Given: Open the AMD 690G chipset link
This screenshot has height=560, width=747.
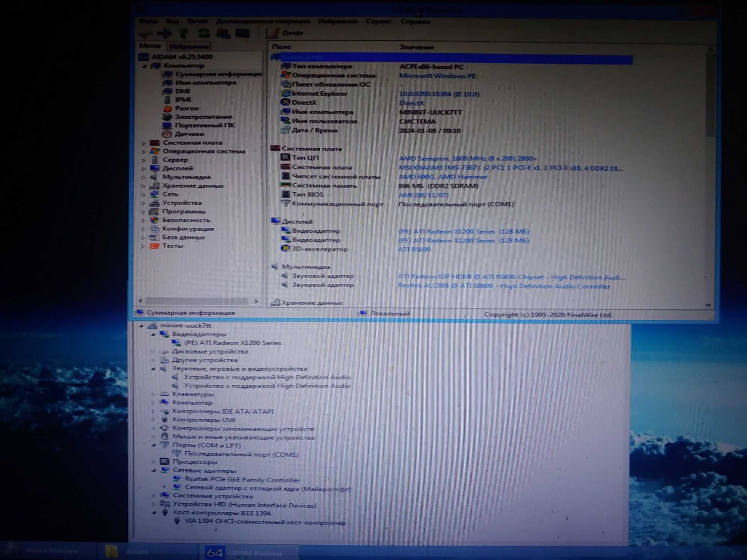Looking at the screenshot, I should tap(443, 177).
